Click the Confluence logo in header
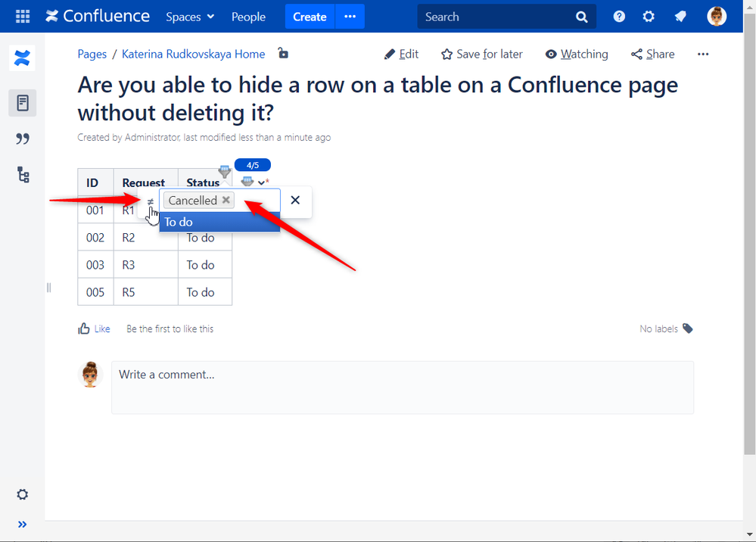Image resolution: width=756 pixels, height=542 pixels. (x=98, y=17)
